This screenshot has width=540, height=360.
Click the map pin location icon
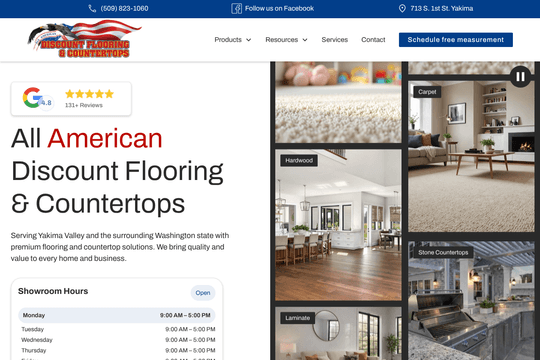[402, 9]
